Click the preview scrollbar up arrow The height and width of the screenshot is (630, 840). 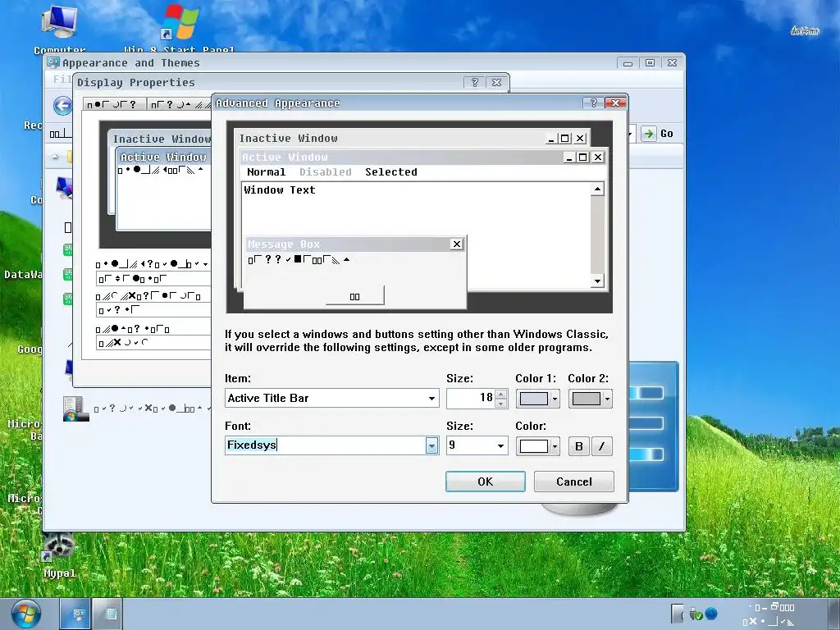[x=597, y=189]
